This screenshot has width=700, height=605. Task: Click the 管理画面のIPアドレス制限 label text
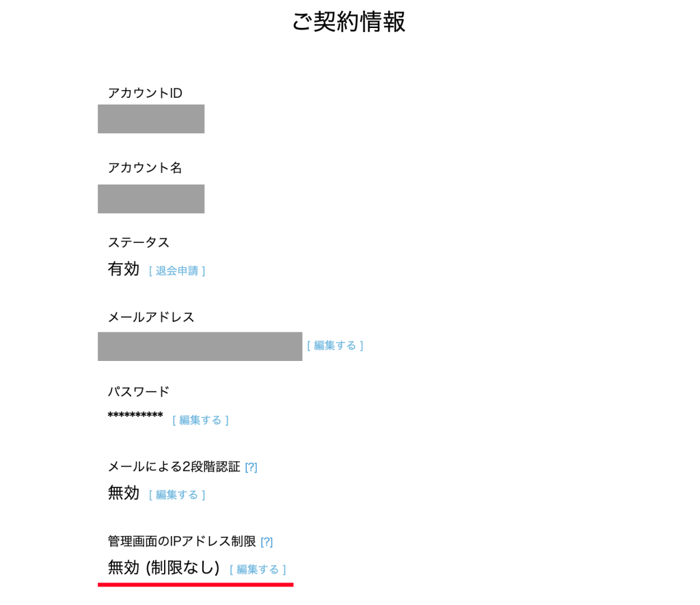[x=182, y=541]
